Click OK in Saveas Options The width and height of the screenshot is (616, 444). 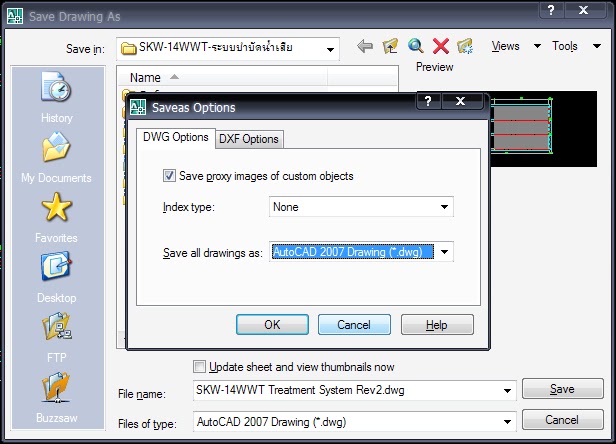coord(272,325)
